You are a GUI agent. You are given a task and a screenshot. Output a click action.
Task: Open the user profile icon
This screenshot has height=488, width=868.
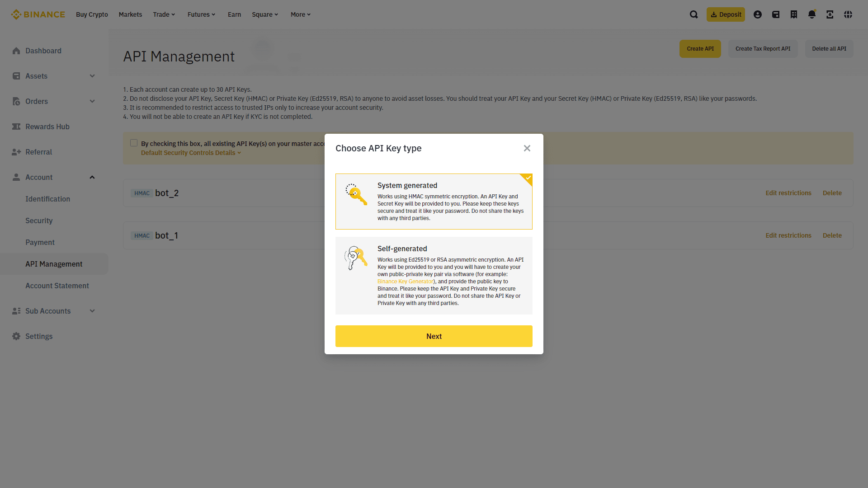[758, 14]
